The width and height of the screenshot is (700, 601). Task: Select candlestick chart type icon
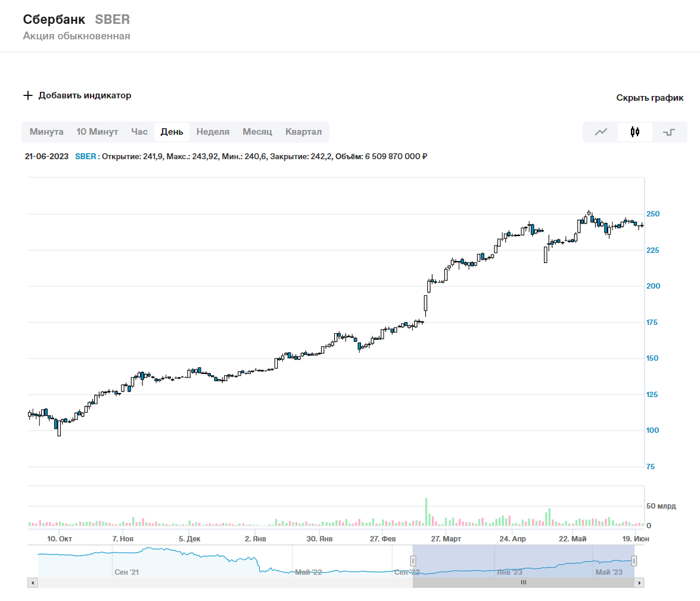click(x=635, y=132)
